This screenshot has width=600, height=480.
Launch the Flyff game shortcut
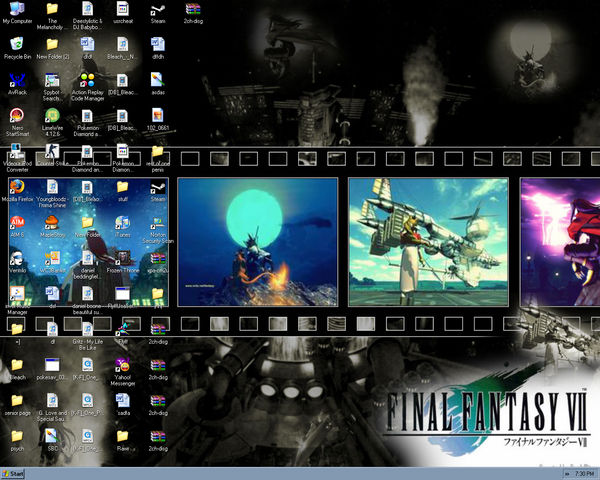click(122, 333)
